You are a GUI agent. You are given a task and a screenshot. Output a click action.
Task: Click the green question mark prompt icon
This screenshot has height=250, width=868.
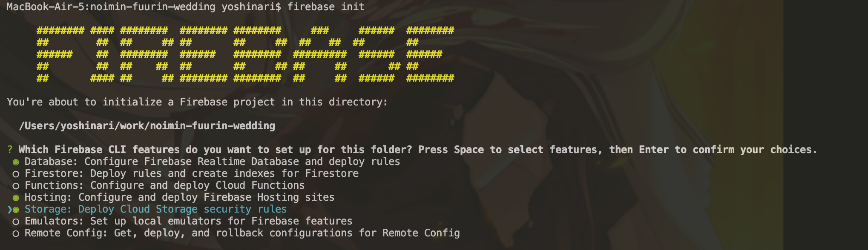pos(10,150)
